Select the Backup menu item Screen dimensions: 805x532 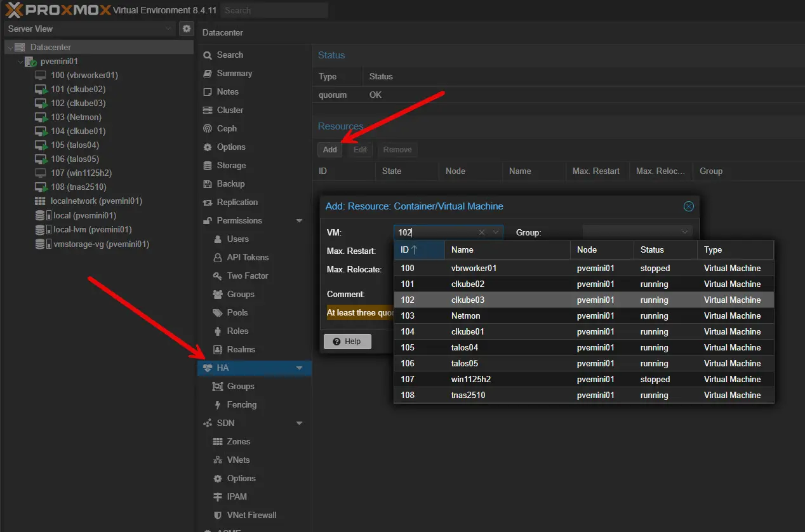[x=230, y=184]
